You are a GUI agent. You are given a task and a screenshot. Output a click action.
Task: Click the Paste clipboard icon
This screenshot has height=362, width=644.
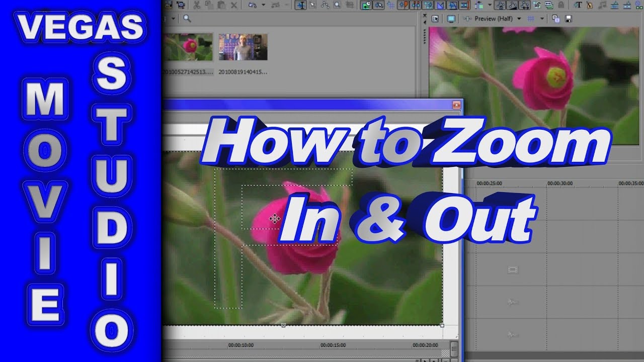click(221, 5)
